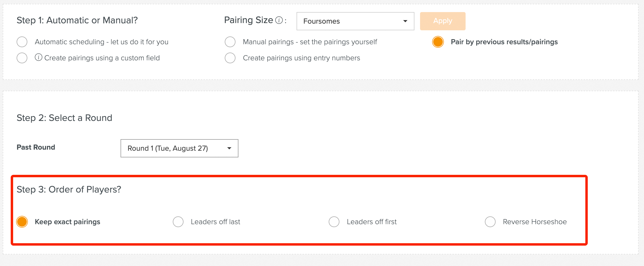The image size is (644, 266).
Task: Choose Create pairings using entry numbers
Action: 230,58
